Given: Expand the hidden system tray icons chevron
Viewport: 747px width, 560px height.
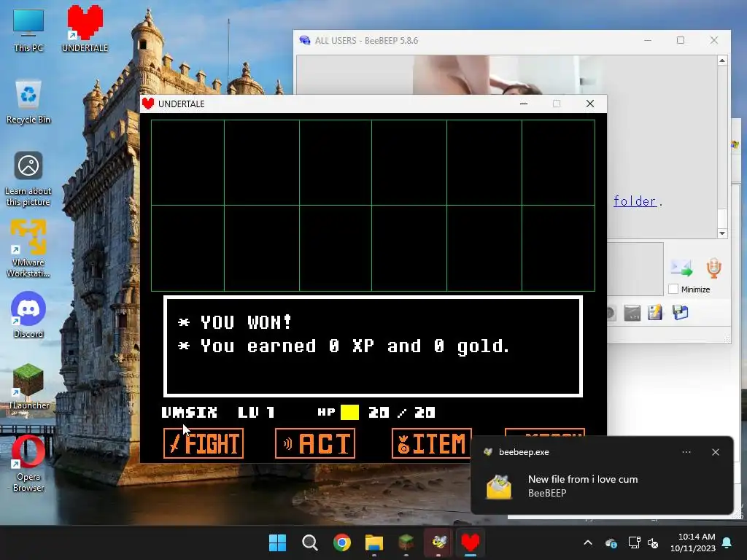Looking at the screenshot, I should (588, 542).
